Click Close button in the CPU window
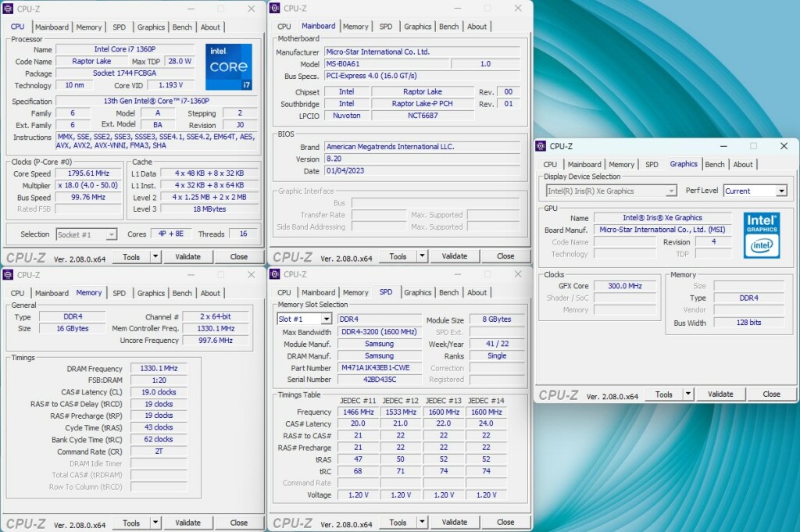Image resolution: width=800 pixels, height=532 pixels. [239, 256]
